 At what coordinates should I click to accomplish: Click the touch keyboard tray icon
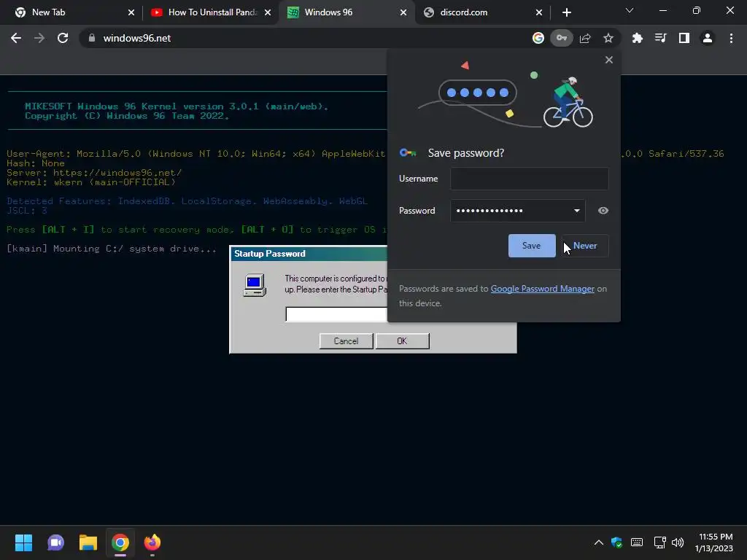[x=636, y=542]
